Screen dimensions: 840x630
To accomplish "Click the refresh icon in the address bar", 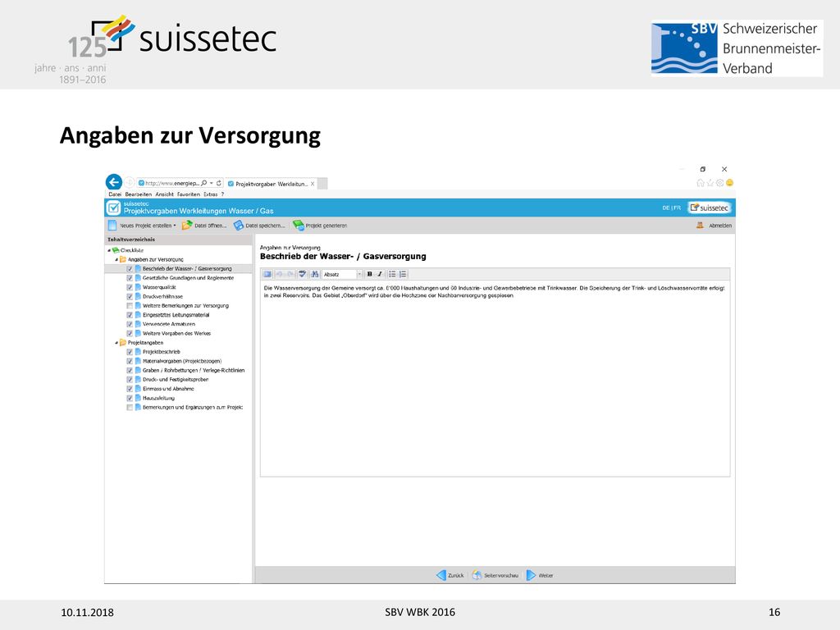I will click(218, 183).
